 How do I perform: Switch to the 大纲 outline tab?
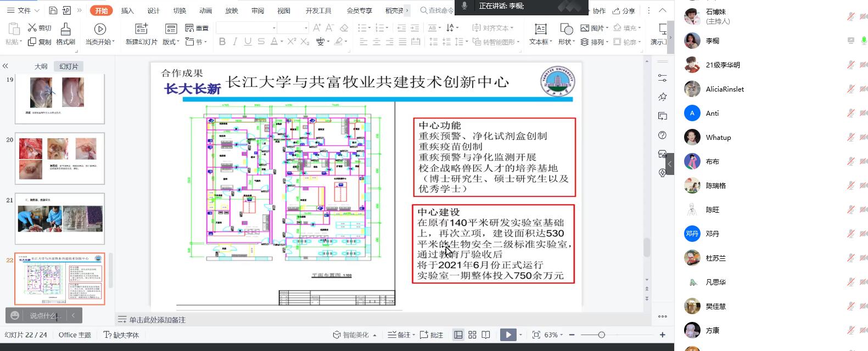tap(41, 66)
